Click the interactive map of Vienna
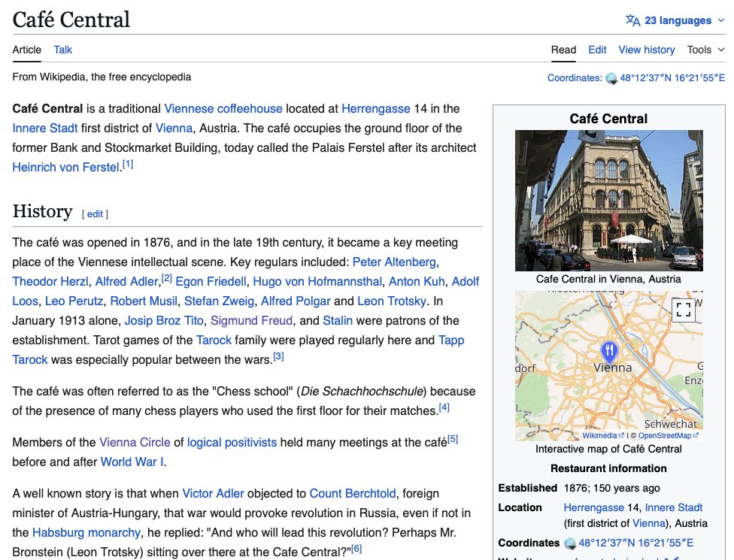Screen dimensions: 734x560 pyautogui.click(x=609, y=366)
